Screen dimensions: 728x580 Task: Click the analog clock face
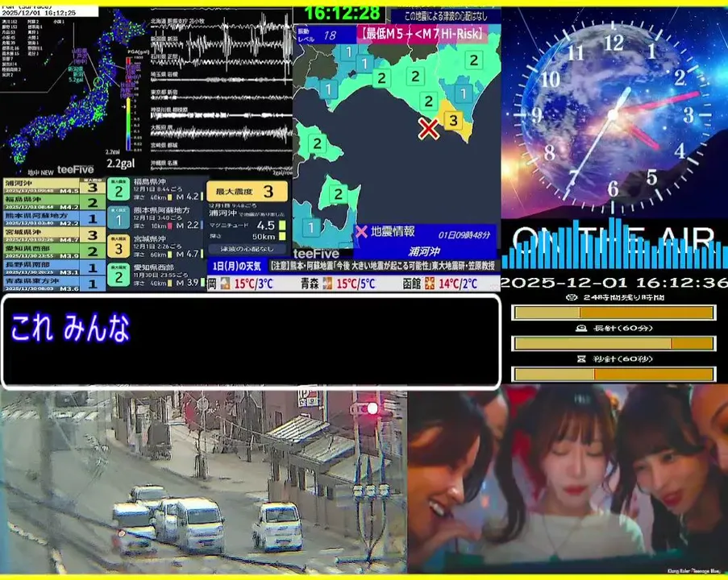tap(614, 114)
